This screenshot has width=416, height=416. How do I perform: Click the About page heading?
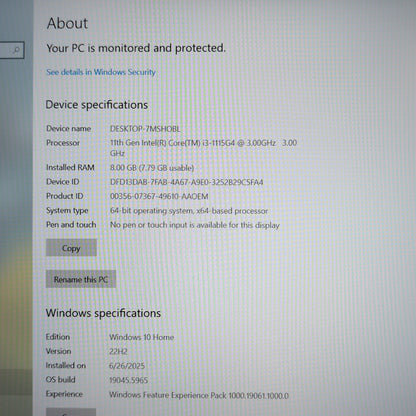click(x=67, y=23)
